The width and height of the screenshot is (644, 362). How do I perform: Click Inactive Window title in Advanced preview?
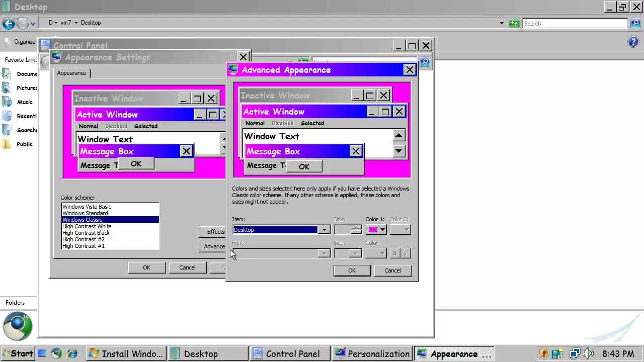point(275,96)
